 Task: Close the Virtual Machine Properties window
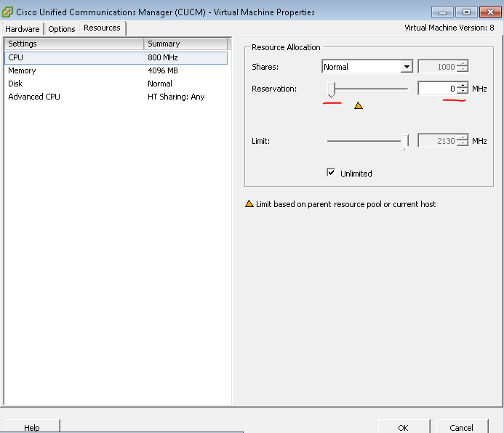tap(490, 12)
